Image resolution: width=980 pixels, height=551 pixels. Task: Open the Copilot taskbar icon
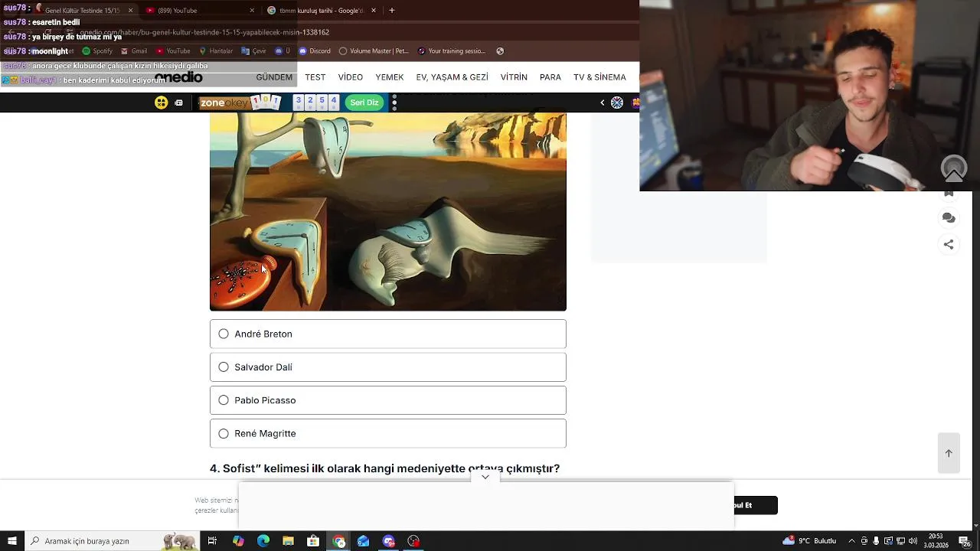click(x=238, y=541)
